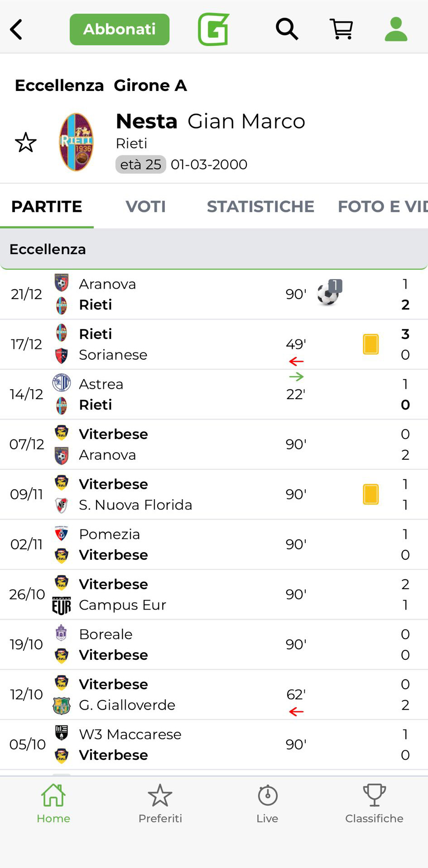Open Preferiti in bottom navigation
The height and width of the screenshot is (868, 428).
tap(160, 804)
